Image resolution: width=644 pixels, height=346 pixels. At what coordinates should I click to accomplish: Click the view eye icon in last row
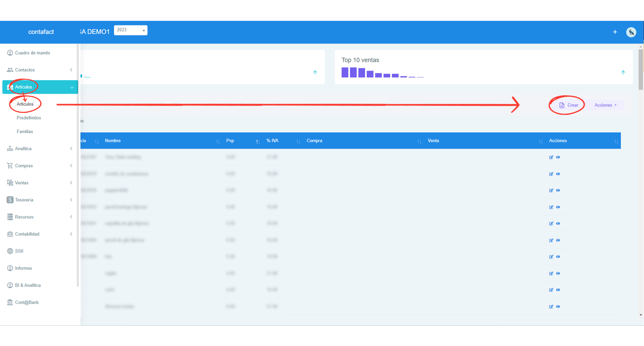(558, 306)
